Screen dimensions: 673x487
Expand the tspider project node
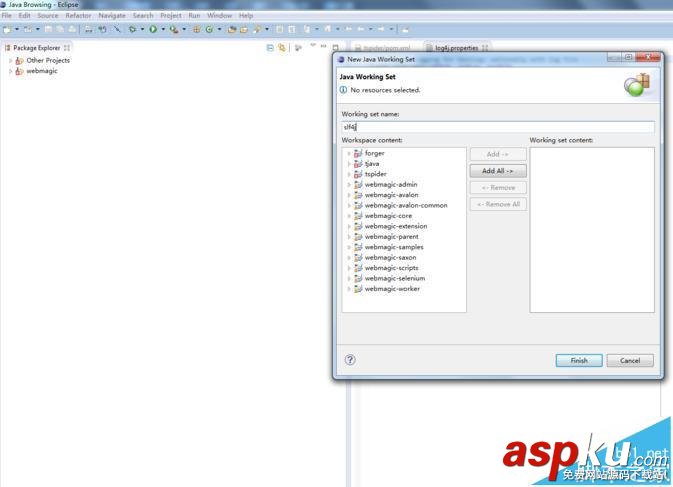(349, 174)
